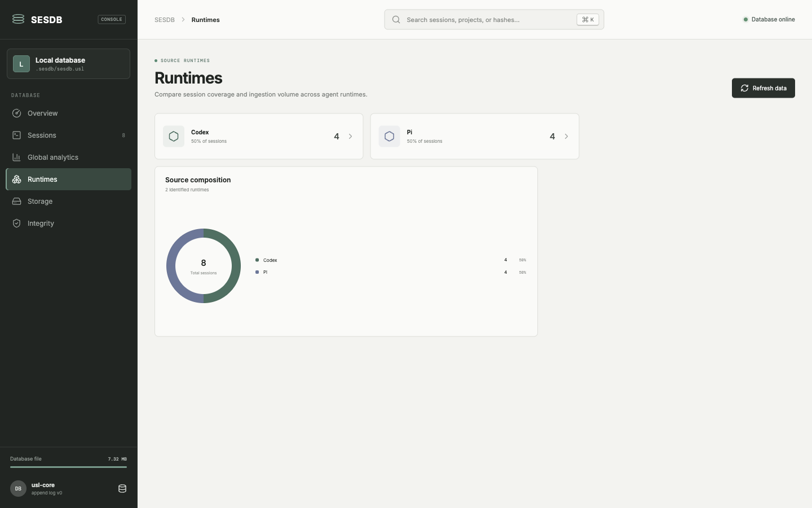The image size is (812, 508).
Task: Click the magnifier search icon
Action: click(x=396, y=20)
